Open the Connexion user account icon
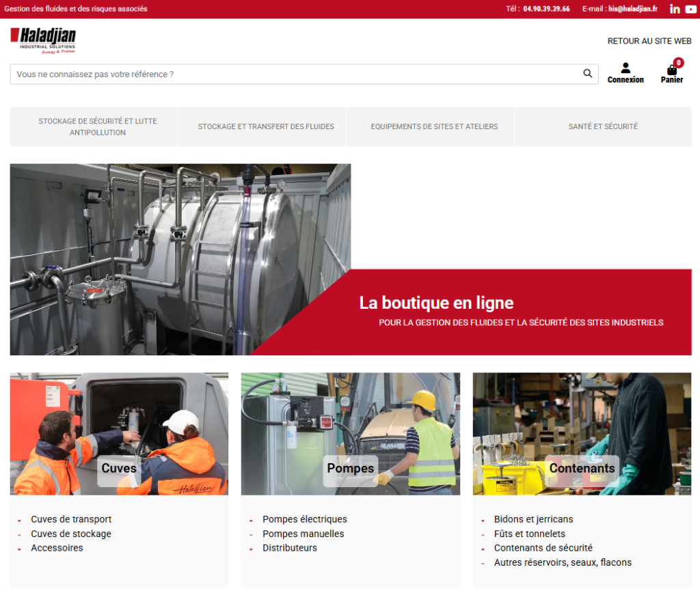The width and height of the screenshot is (700, 591). [625, 68]
